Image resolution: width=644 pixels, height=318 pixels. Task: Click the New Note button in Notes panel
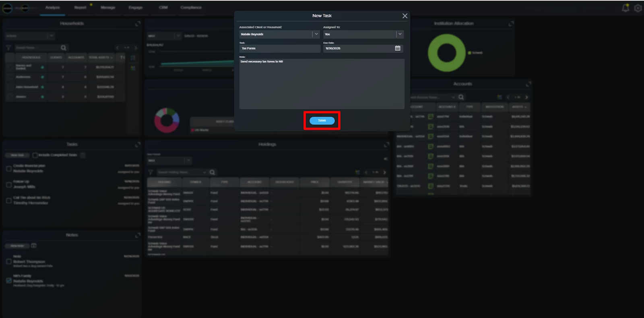coord(17,246)
